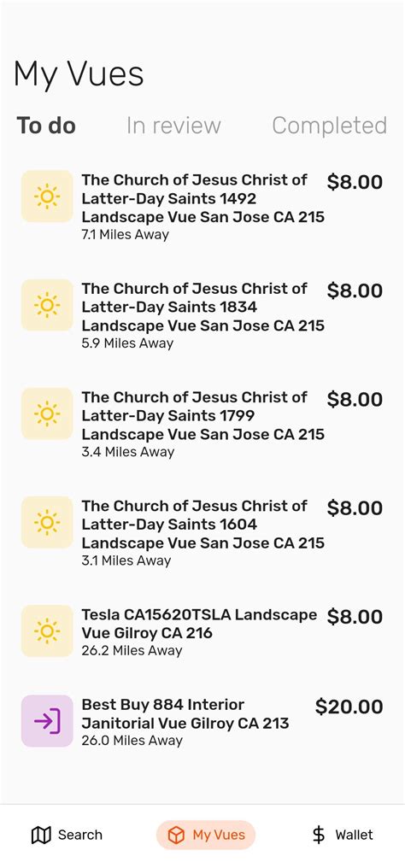Tap the orange cube My Vues icon

coord(176,835)
